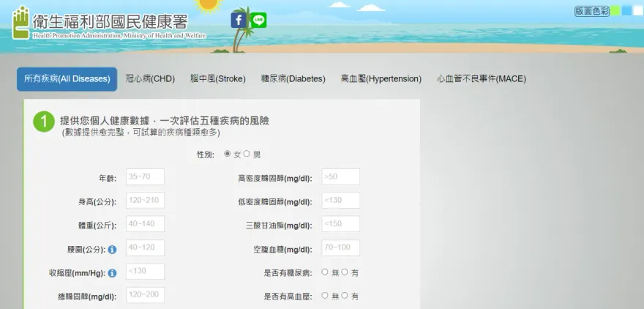
Task: Focus the 年齡 input field
Action: (x=145, y=176)
